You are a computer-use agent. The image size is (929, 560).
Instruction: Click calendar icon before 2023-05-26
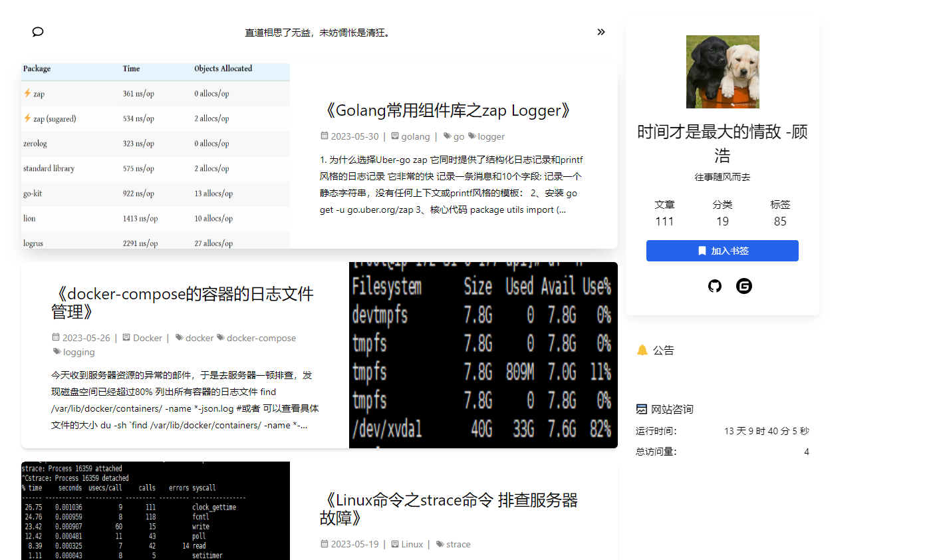point(56,337)
